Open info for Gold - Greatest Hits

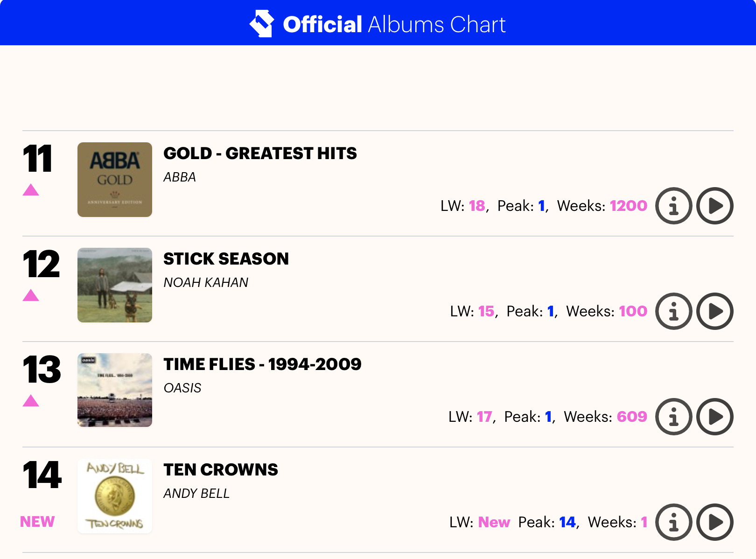coord(673,206)
